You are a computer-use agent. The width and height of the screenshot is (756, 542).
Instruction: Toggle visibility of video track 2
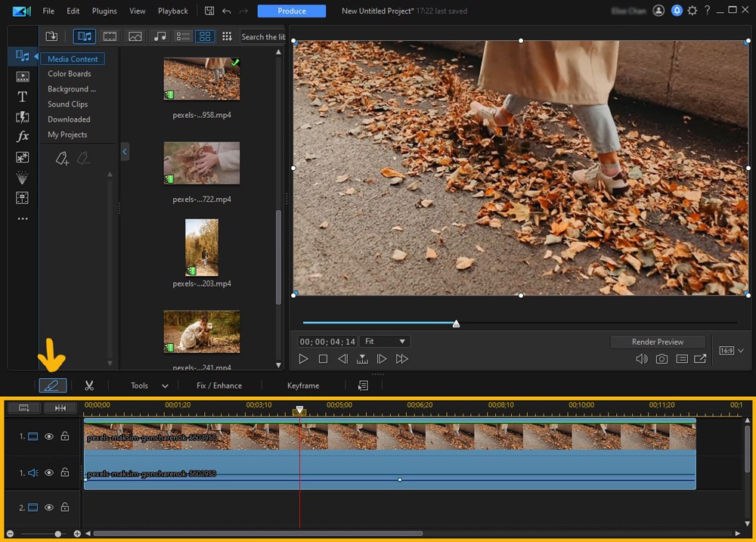(x=48, y=507)
